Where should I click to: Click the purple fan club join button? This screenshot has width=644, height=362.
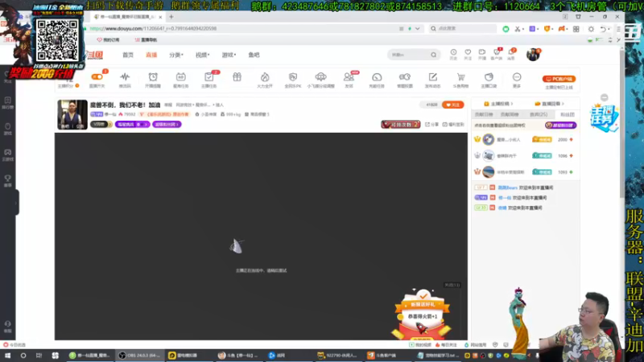click(x=560, y=125)
